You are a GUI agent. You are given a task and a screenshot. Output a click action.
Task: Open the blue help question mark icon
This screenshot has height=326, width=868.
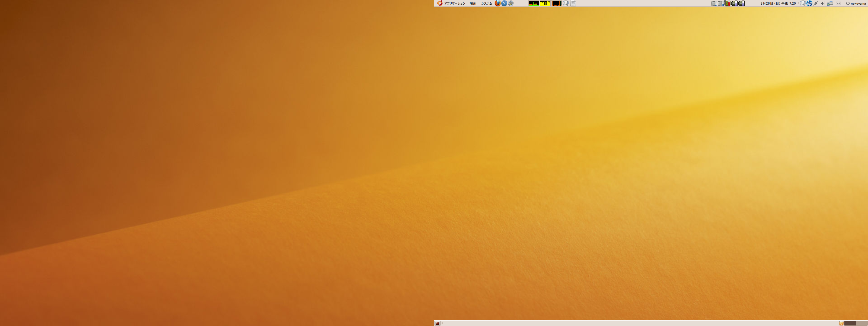tap(504, 3)
